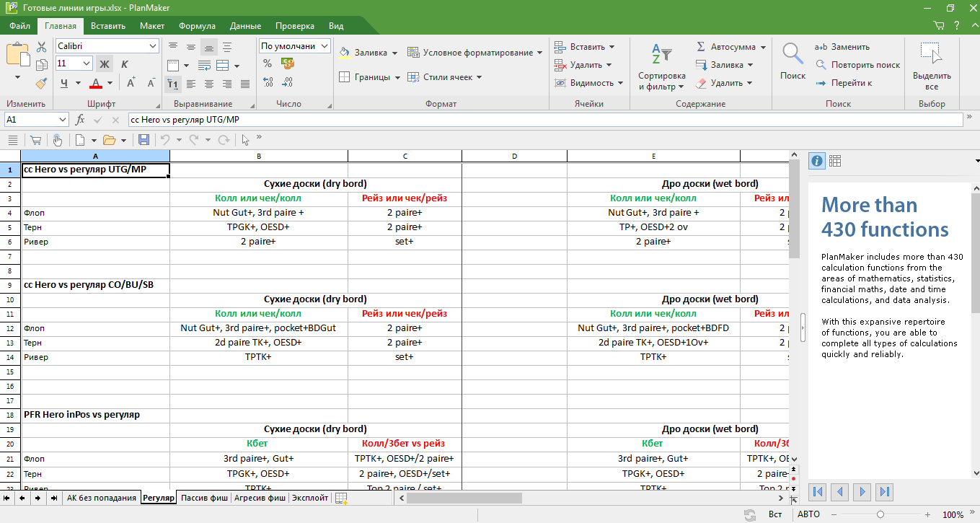Click the shopping cart icon in quick toolbar
Viewport: 980px width, 523px height.
coord(35,140)
